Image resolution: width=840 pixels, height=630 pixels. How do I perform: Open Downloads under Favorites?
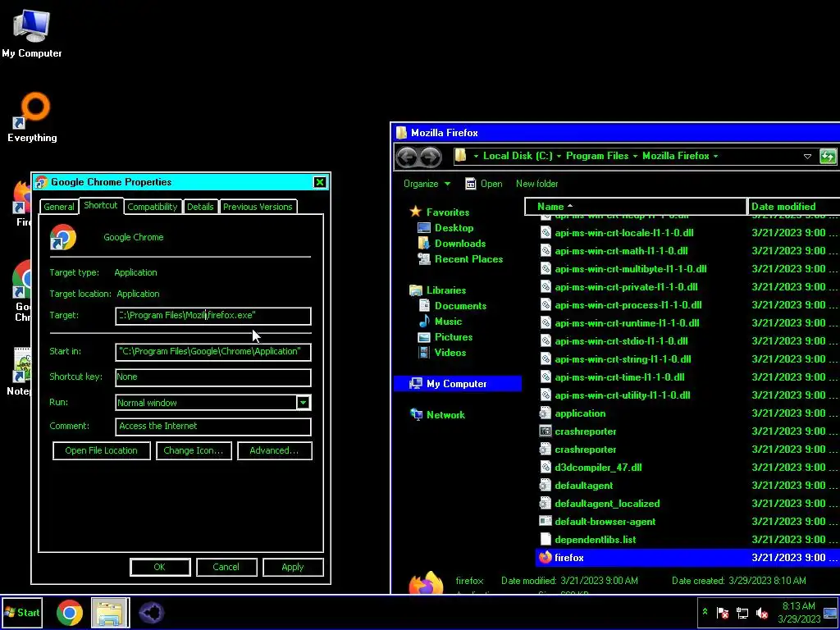click(459, 243)
